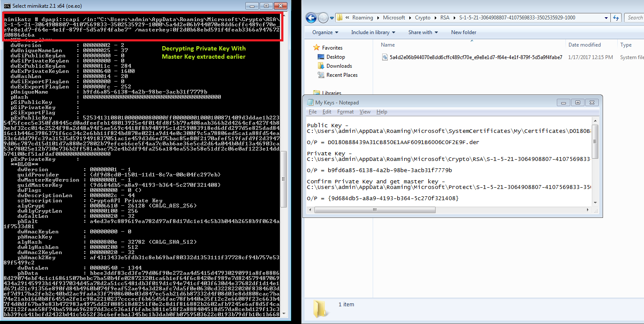Select the Microsoft breadcrumb segment
This screenshot has height=324, width=644.
click(x=394, y=18)
